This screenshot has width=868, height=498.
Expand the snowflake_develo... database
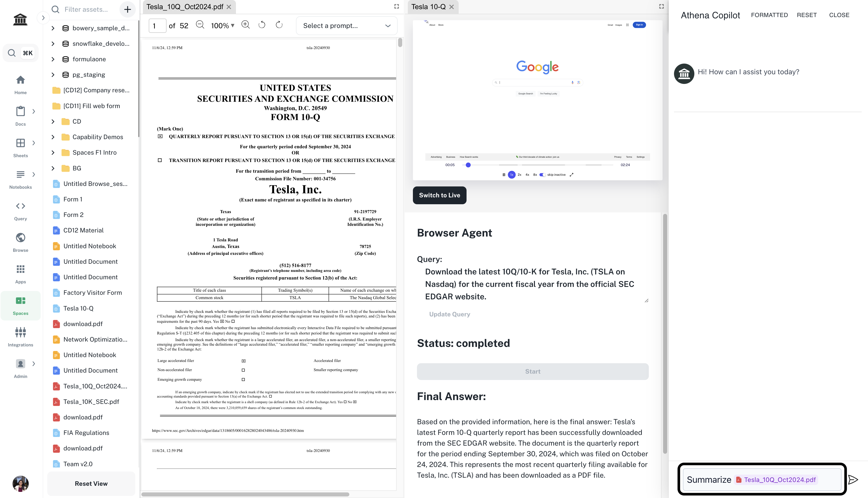pos(53,43)
